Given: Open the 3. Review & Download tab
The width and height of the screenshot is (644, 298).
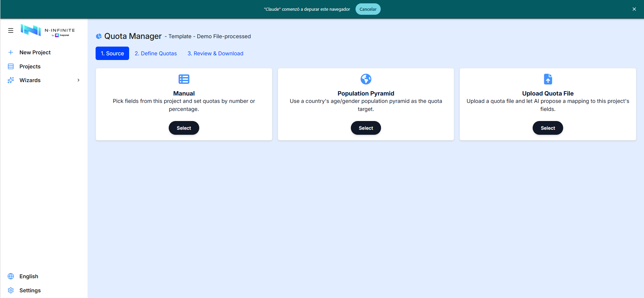Looking at the screenshot, I should click(215, 53).
